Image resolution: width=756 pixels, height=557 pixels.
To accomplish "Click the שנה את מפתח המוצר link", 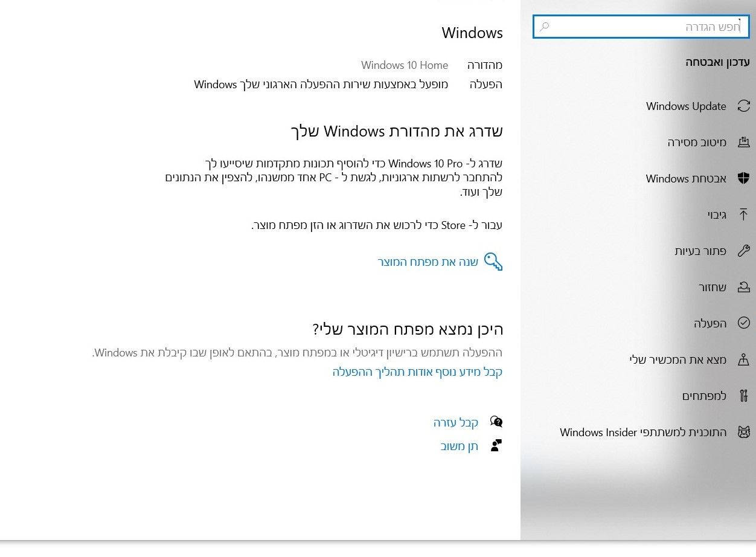I will [428, 262].
